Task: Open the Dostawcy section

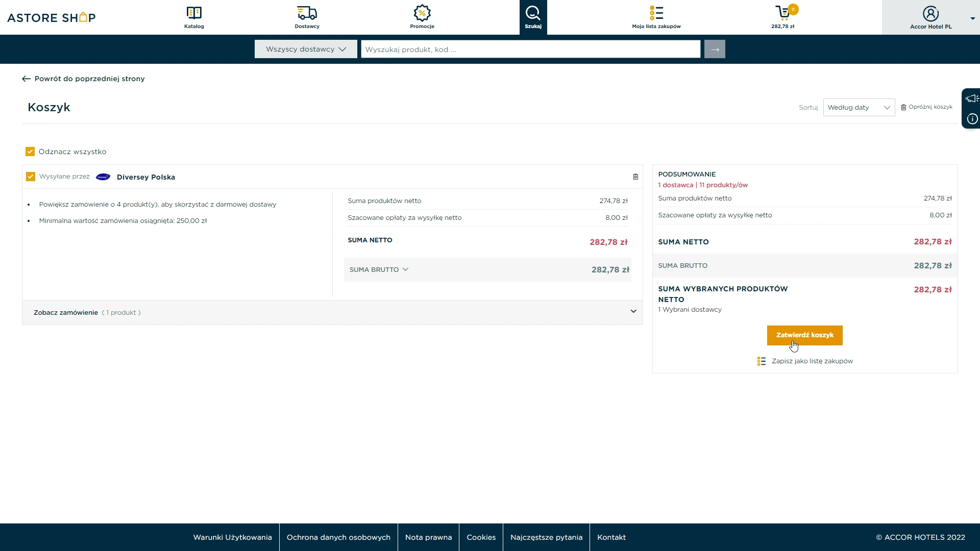Action: 307,17
